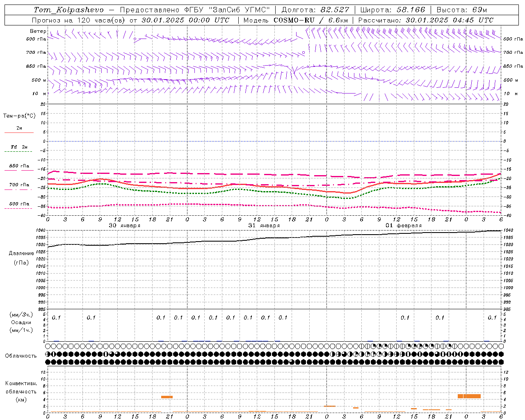Screen dimensions: 525x420
Task: Click the 31 января date label
Action: pyautogui.click(x=264, y=226)
